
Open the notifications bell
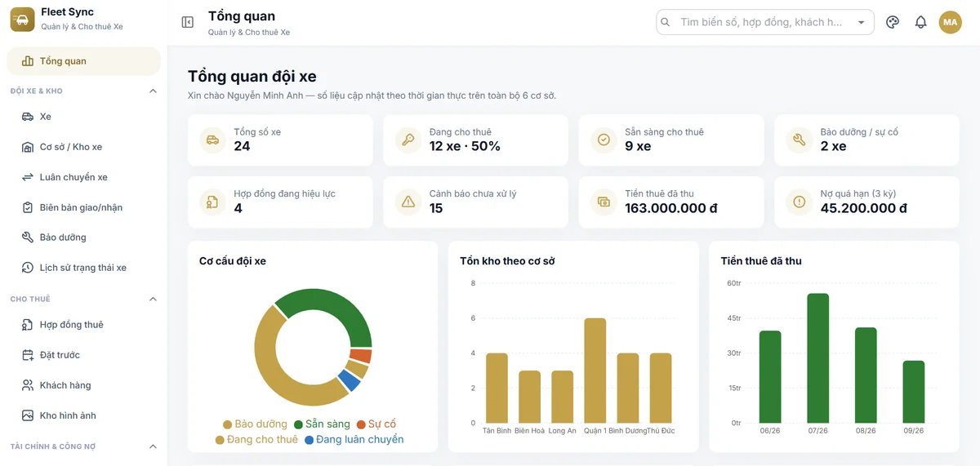(920, 22)
